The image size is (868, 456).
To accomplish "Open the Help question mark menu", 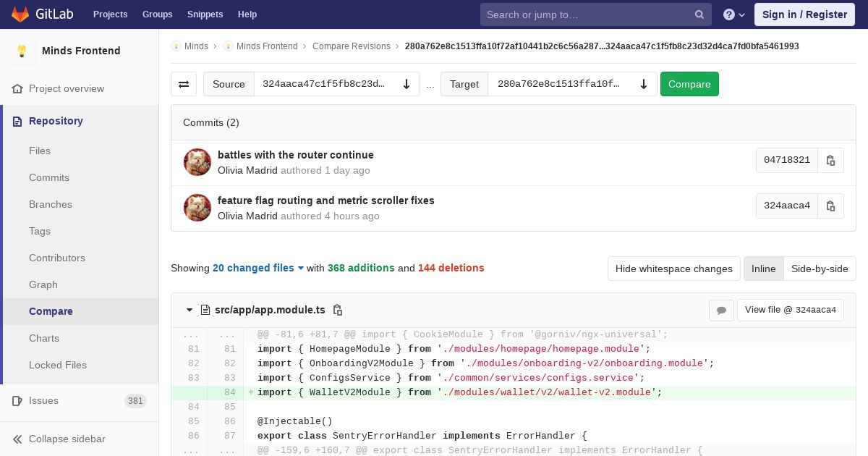I will [x=733, y=14].
